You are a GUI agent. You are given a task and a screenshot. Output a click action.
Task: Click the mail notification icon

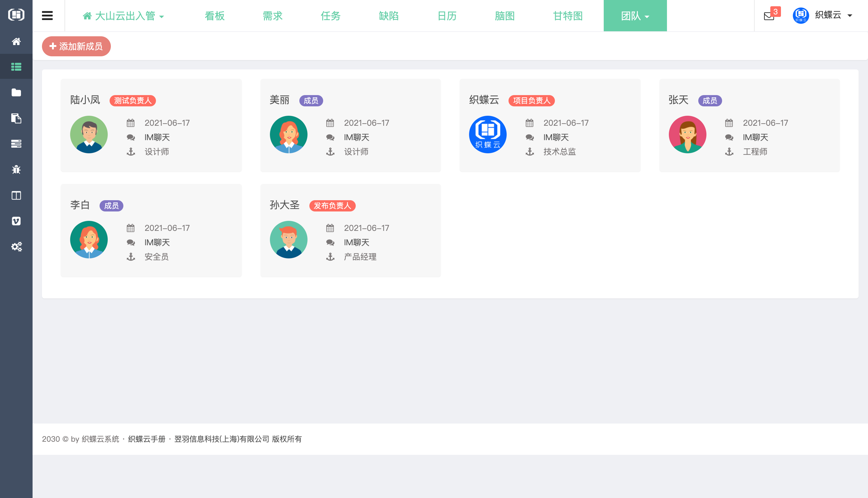tap(769, 16)
